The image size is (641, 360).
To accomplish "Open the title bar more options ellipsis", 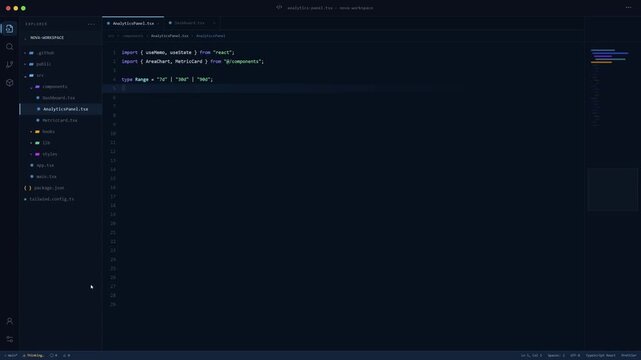I will pyautogui.click(x=628, y=7).
